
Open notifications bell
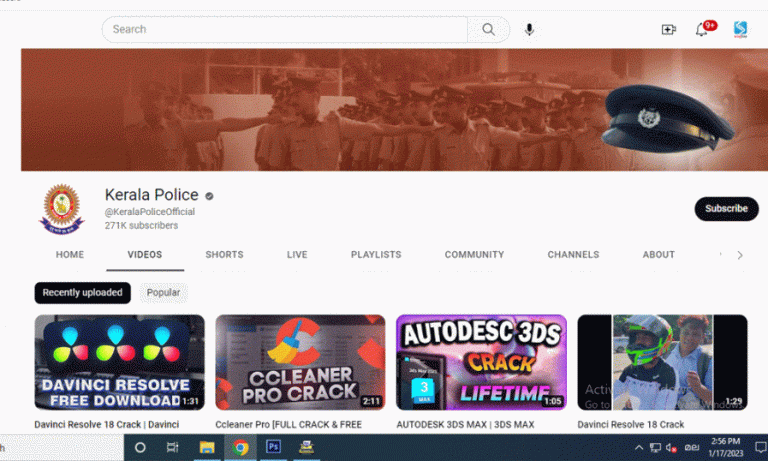pos(701,29)
